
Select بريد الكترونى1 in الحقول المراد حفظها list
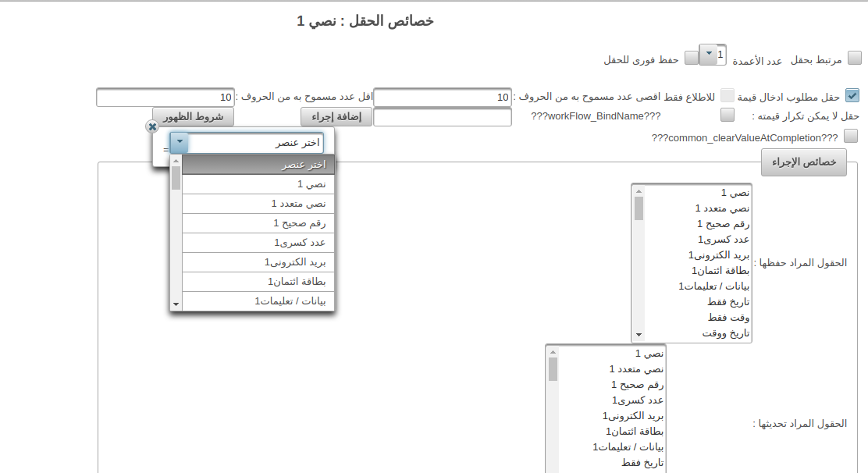tap(698, 255)
